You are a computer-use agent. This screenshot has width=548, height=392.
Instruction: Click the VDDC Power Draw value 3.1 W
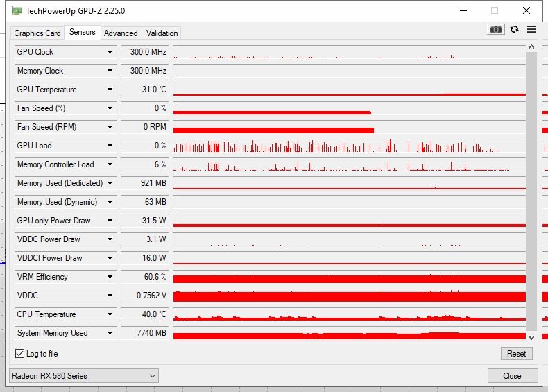pyautogui.click(x=145, y=239)
